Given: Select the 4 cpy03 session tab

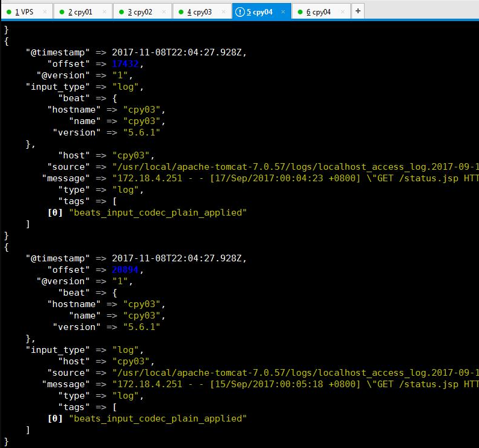Looking at the screenshot, I should pyautogui.click(x=202, y=11).
